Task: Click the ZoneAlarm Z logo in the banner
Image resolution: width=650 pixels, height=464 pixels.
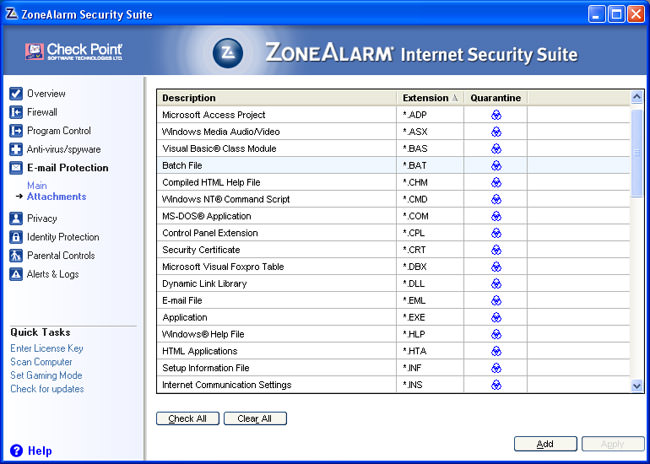Action: (228, 53)
